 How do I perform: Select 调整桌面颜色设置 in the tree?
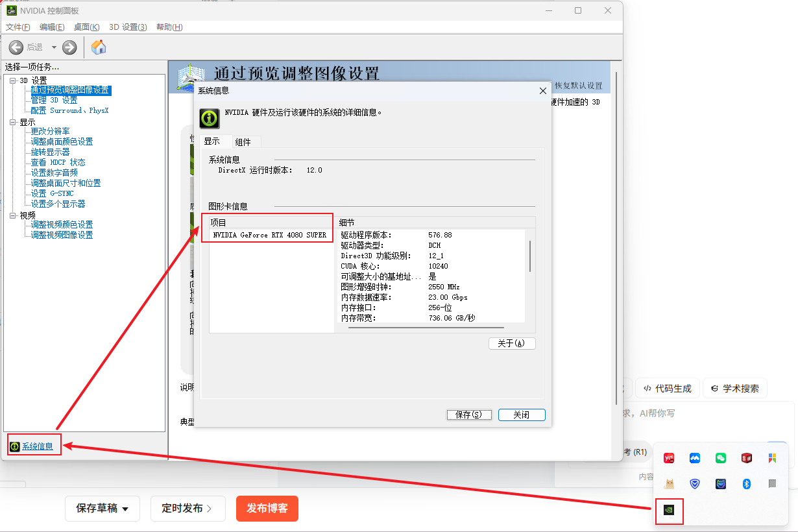62,142
